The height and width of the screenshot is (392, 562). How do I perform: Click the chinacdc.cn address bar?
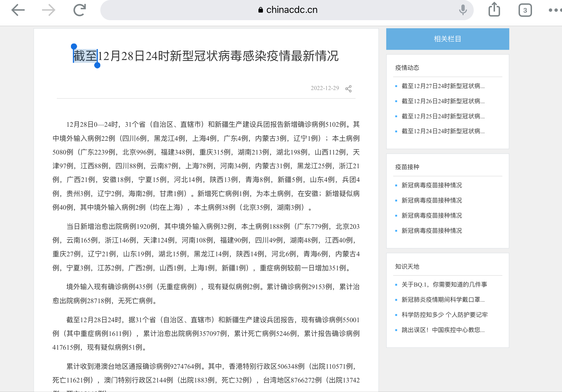[x=292, y=10]
